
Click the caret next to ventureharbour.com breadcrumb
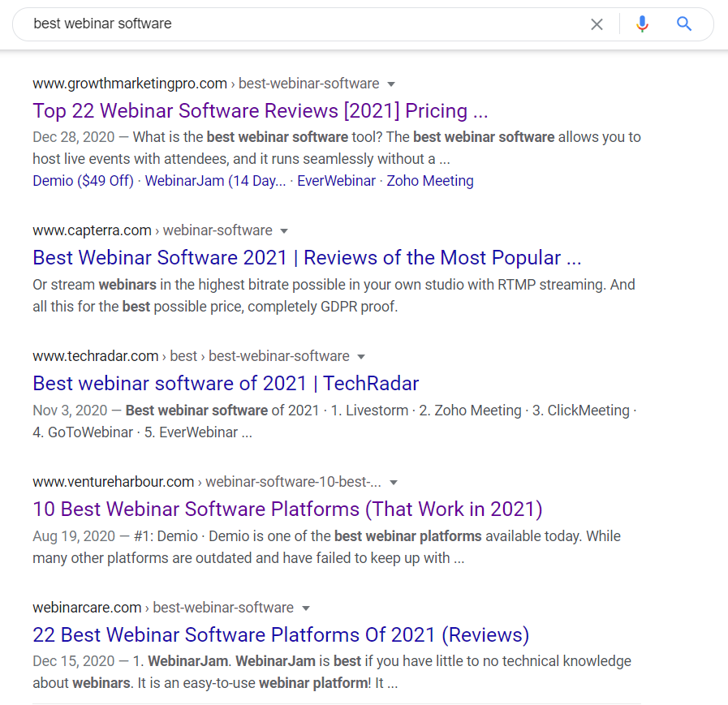394,482
